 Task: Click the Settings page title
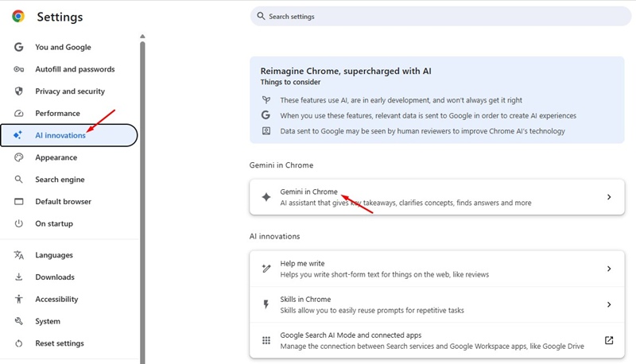click(x=60, y=17)
